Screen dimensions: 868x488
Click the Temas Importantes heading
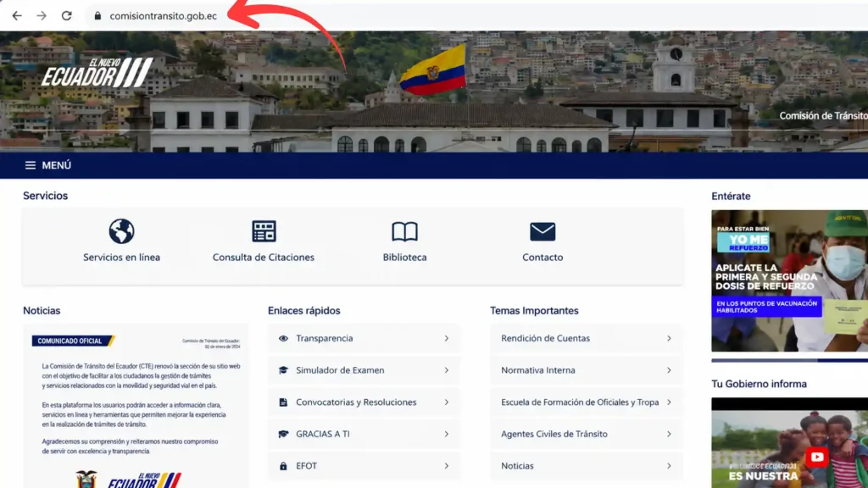tap(534, 311)
